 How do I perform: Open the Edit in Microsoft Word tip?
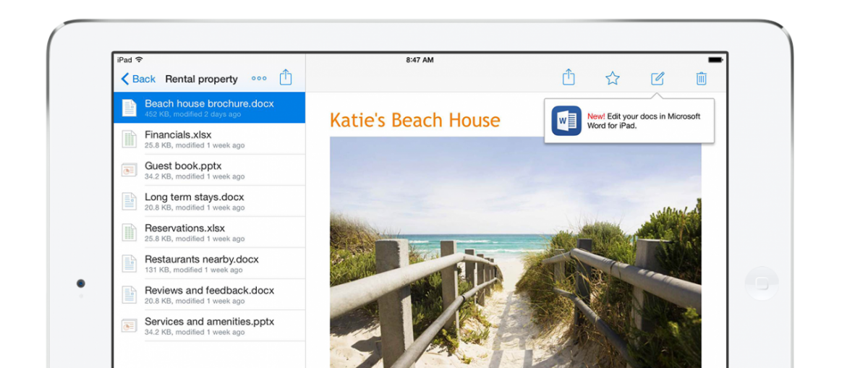tap(644, 121)
